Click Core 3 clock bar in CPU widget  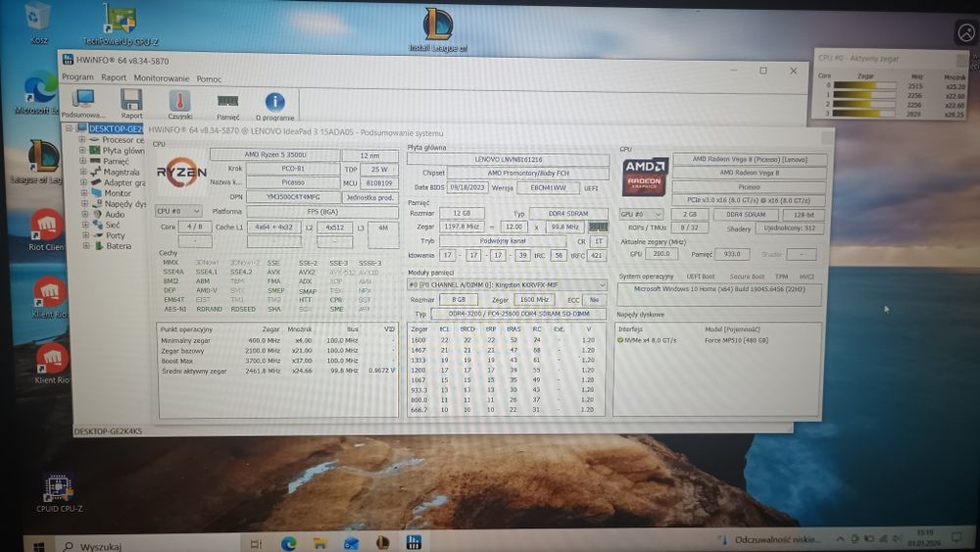865,114
